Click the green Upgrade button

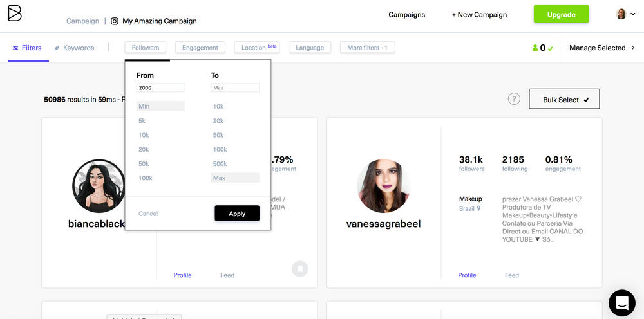click(561, 14)
